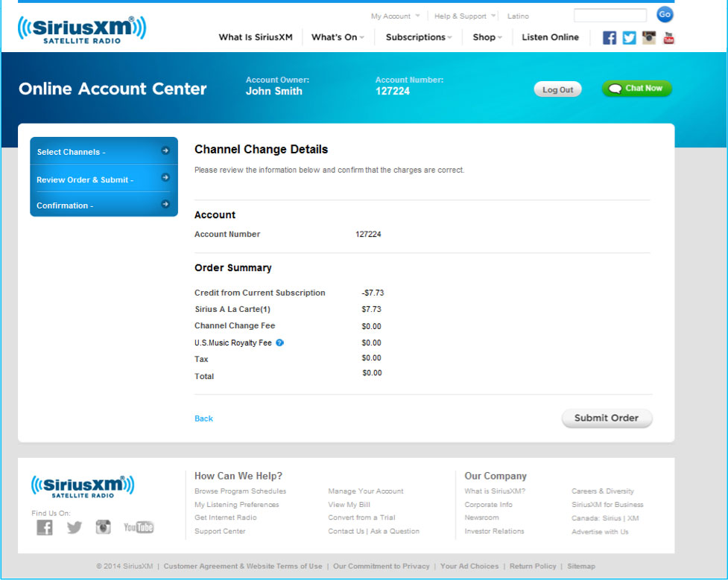The image size is (728, 580).
Task: Click Credit from Current Subscription amount -$7.73
Action: pos(373,293)
